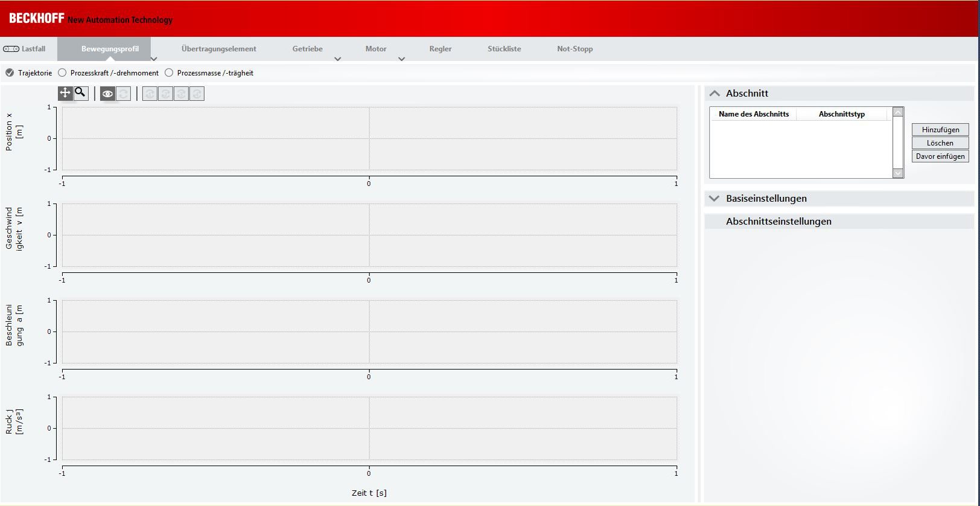This screenshot has height=506, width=980.
Task: Click the Löschen button
Action: tap(940, 143)
